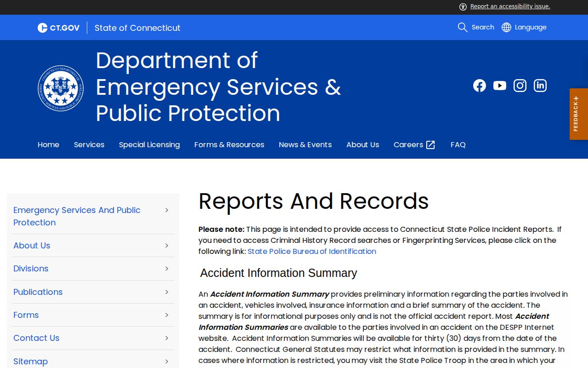Click the Search label in header
The image size is (588, 368).
(483, 27)
